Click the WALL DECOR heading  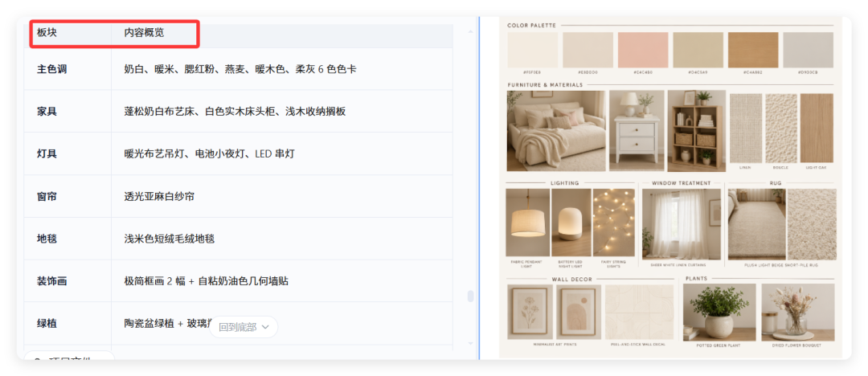coord(572,279)
